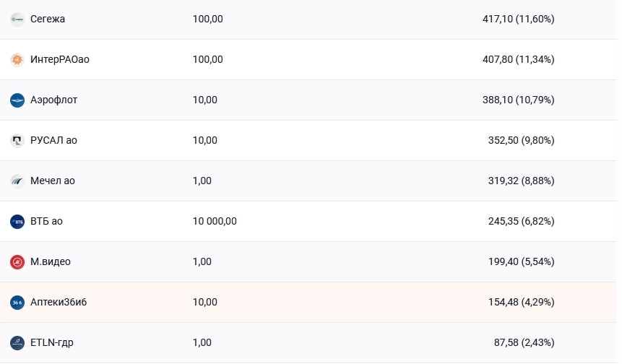Follow the Аэрофлот ticker link
Viewport: 622px width, 364px height.
[53, 100]
